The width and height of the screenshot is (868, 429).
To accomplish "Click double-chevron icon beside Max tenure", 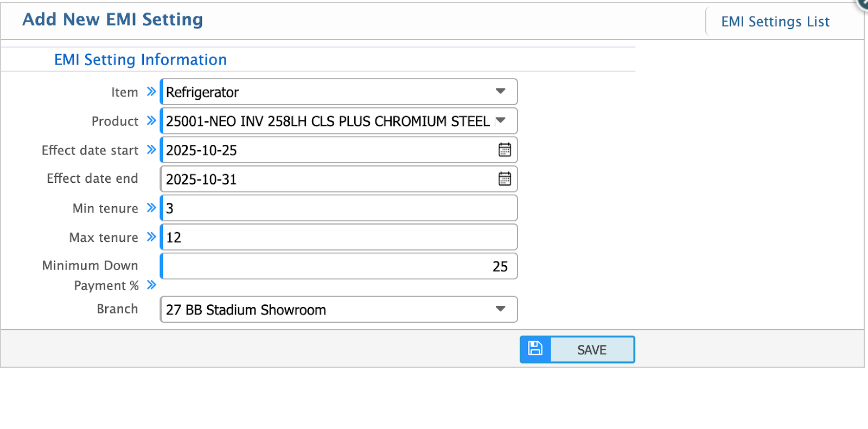I will point(151,237).
